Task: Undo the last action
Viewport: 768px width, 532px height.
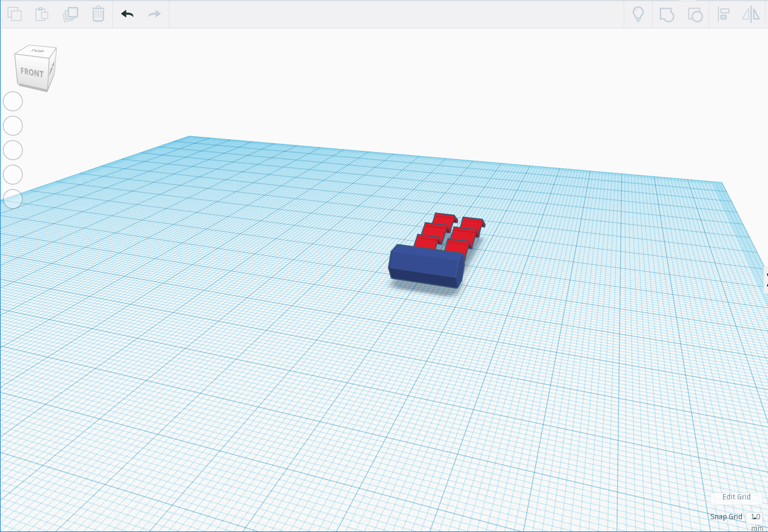Action: [126, 14]
